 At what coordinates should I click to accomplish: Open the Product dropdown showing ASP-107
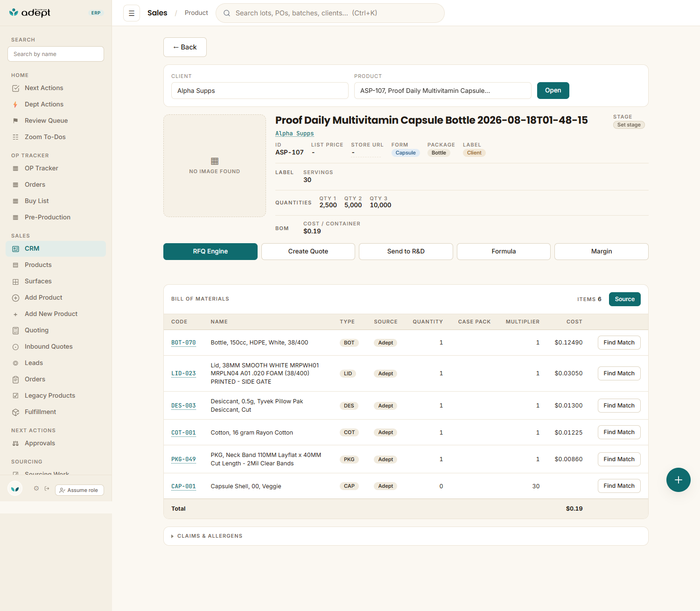coord(443,91)
